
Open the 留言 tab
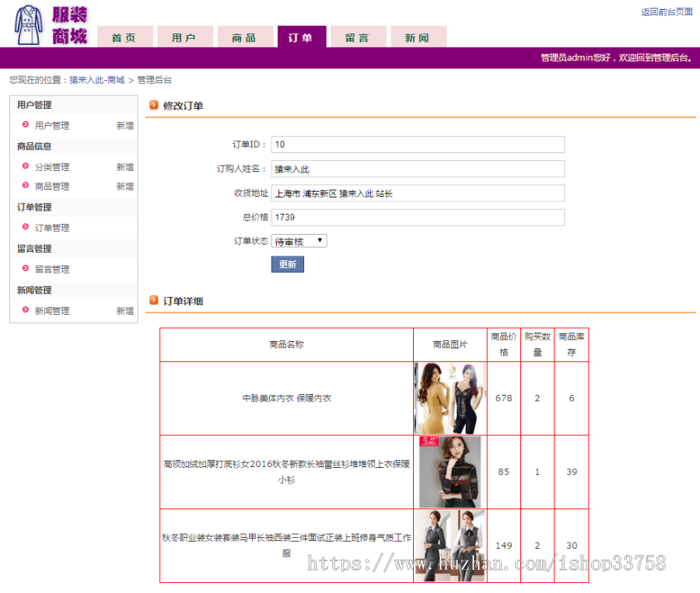pyautogui.click(x=358, y=36)
